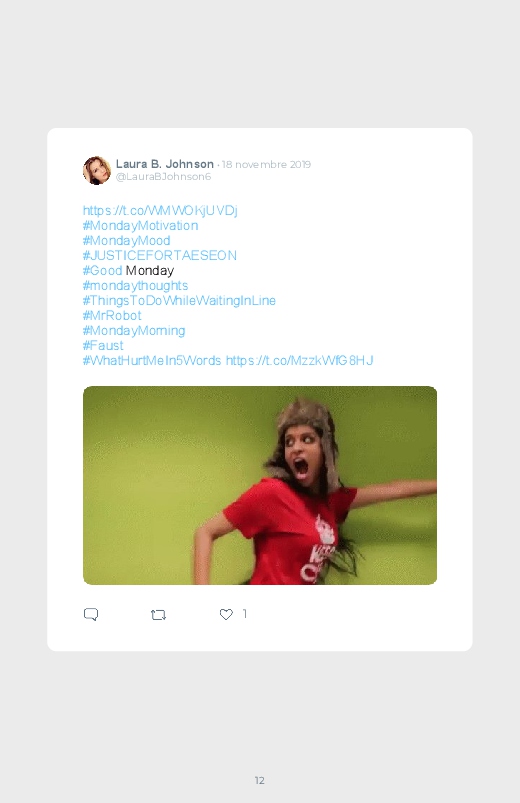Image resolution: width=520 pixels, height=803 pixels.
Task: Click the retweet arrows icon
Action: coord(158,615)
